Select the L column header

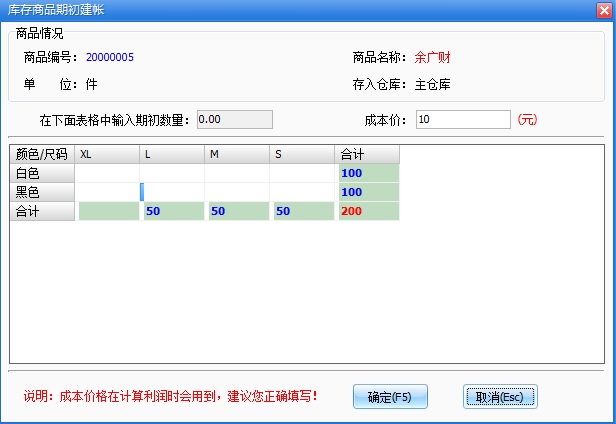[x=172, y=154]
